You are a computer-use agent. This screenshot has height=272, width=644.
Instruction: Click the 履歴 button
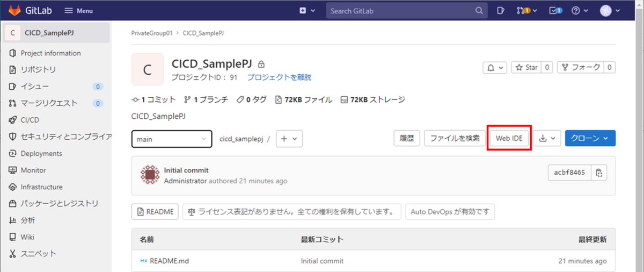(407, 138)
